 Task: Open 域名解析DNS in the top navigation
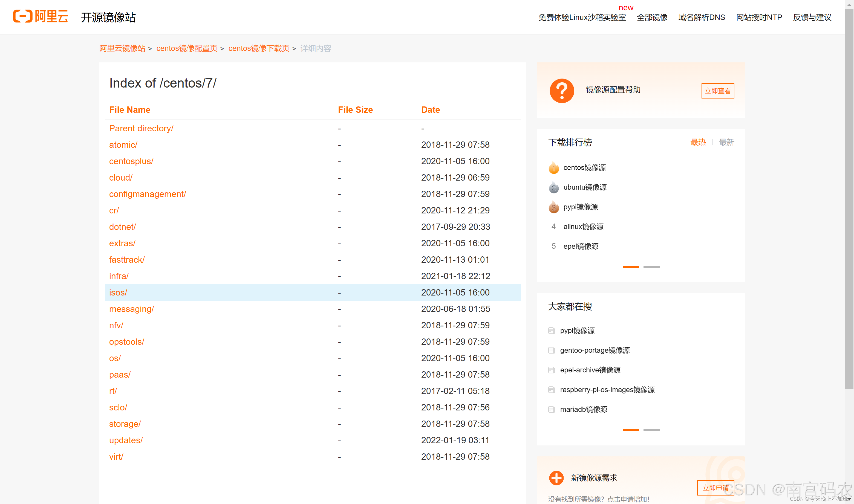[x=702, y=17]
